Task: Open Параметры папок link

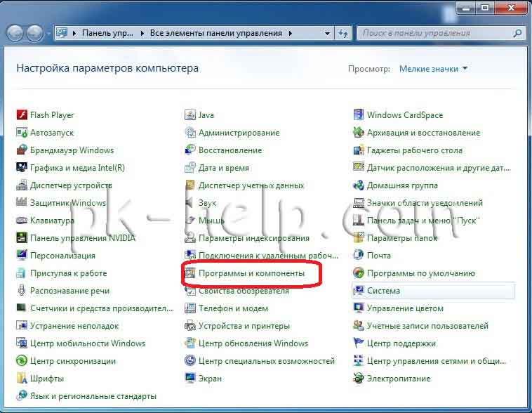Action: click(402, 238)
